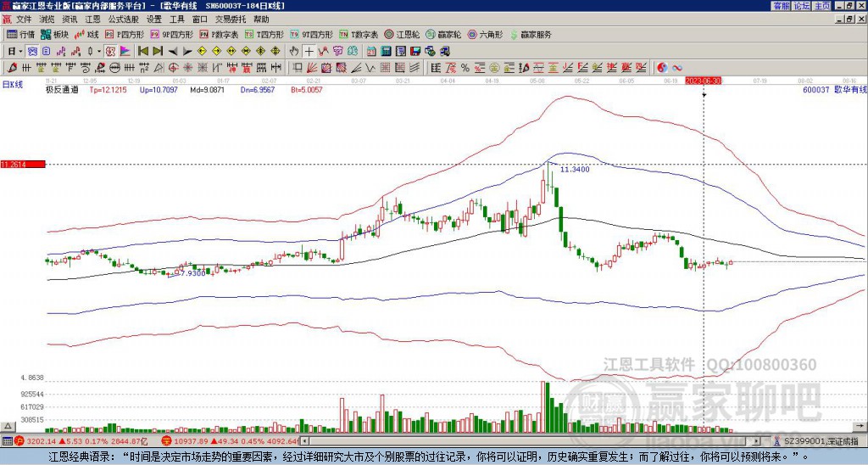Click the save floppy disk icon
The width and height of the screenshot is (868, 465).
[x=415, y=51]
